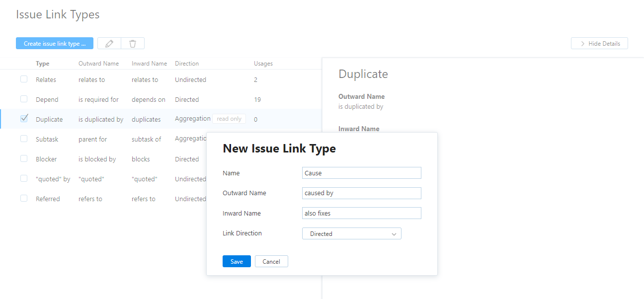This screenshot has height=299, width=644.
Task: Click the Create issue link type button
Action: tap(55, 43)
